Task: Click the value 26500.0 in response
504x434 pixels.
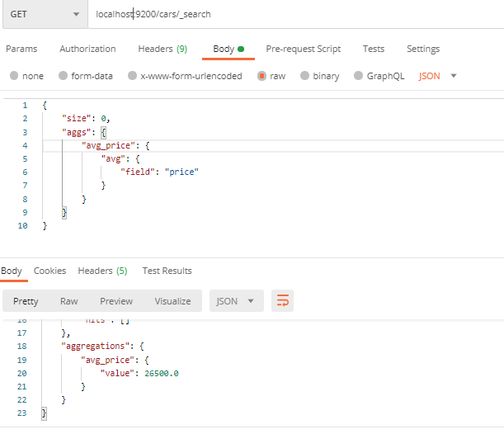Action: [x=162, y=373]
